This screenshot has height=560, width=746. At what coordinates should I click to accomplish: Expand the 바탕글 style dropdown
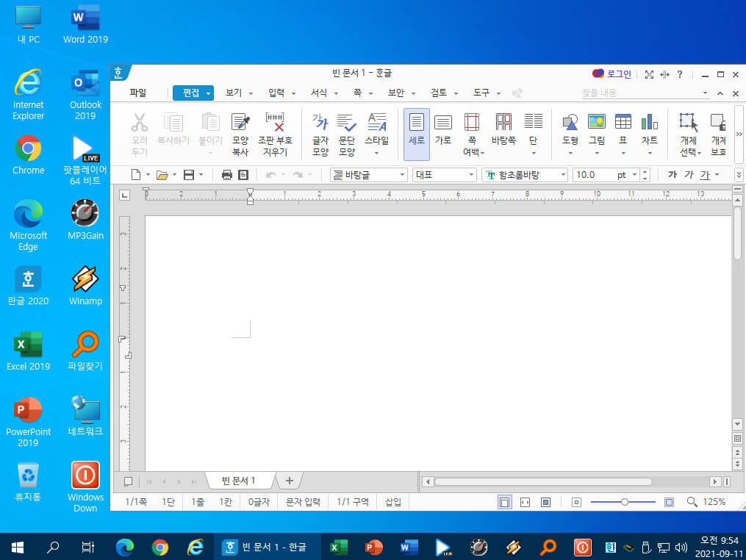click(x=402, y=175)
